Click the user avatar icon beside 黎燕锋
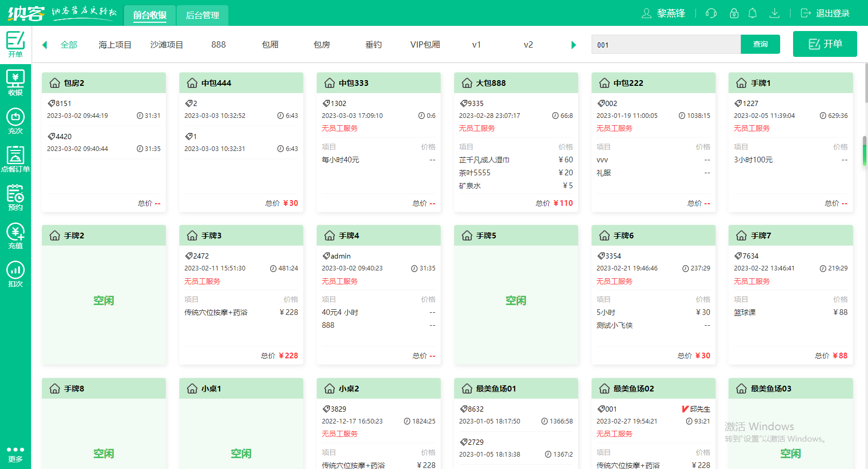The width and height of the screenshot is (868, 469). (646, 13)
